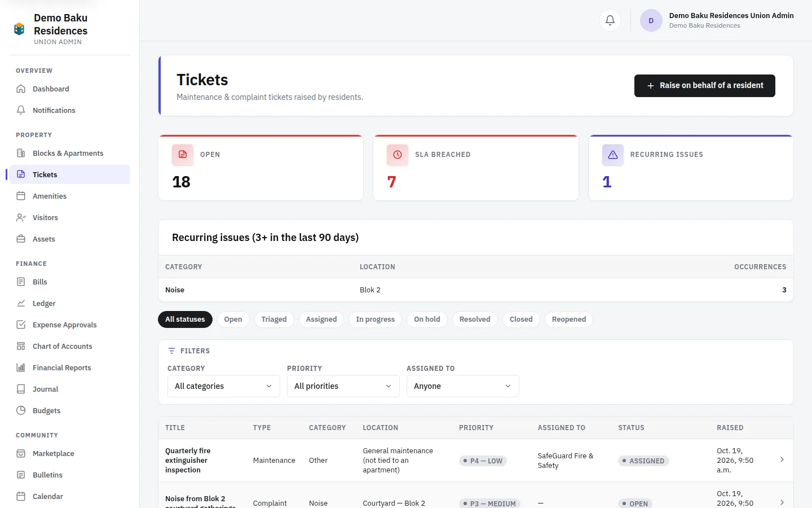Open the Assigned To 'Anyone' dropdown

[463, 386]
